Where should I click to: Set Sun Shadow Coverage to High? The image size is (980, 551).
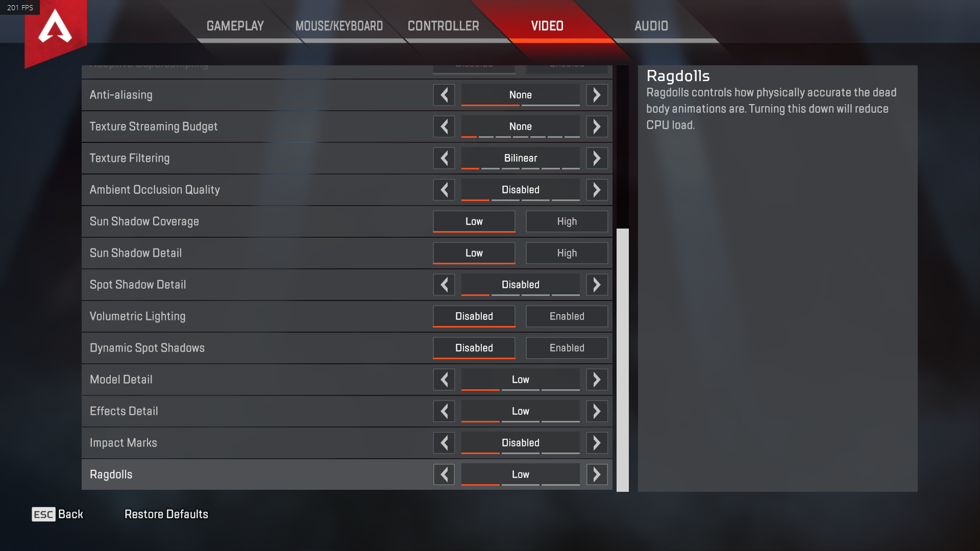[567, 221]
